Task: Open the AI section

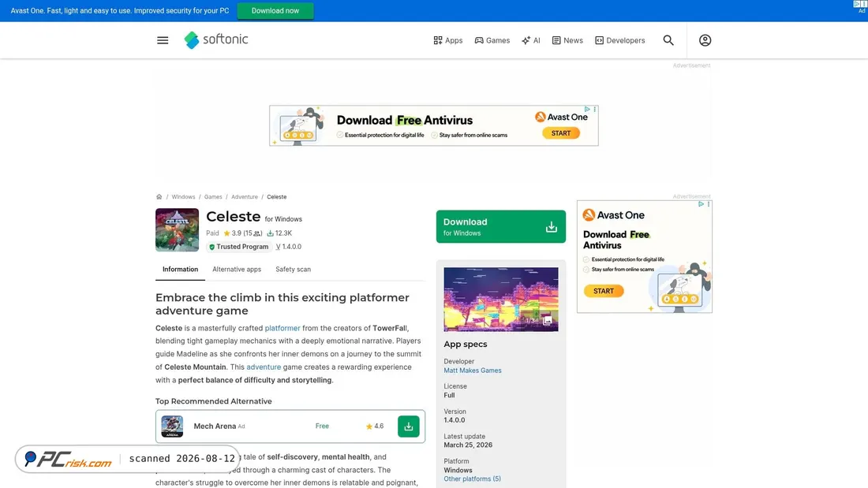Action: point(531,40)
